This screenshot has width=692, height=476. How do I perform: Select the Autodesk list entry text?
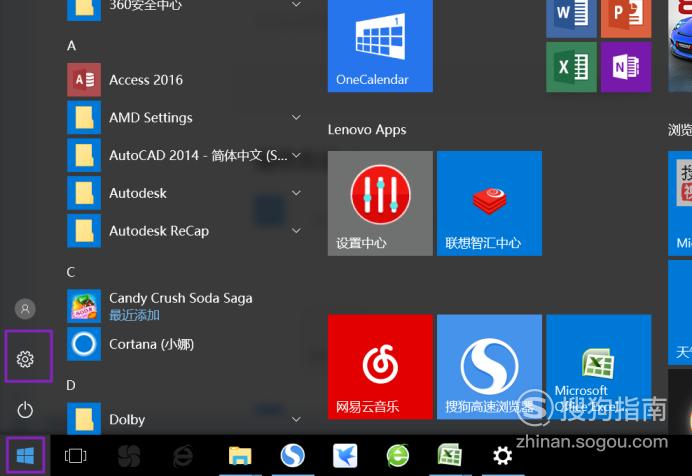[138, 193]
